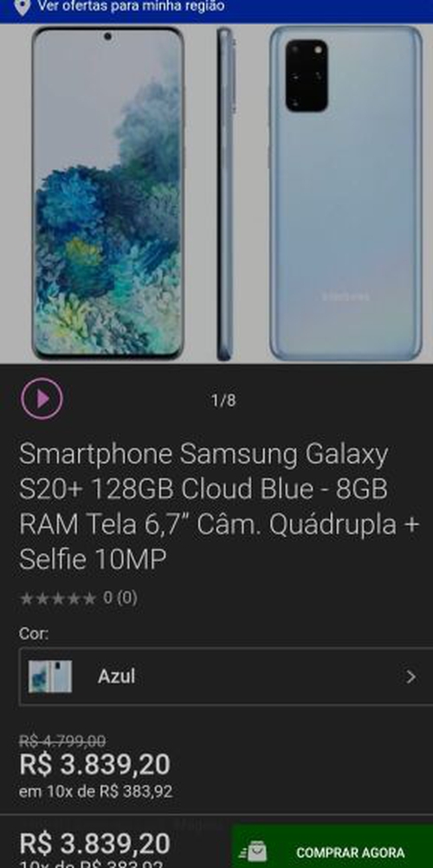Viewport: 433px width, 868px height.
Task: Tap the location pin icon
Action: tap(23, 7)
